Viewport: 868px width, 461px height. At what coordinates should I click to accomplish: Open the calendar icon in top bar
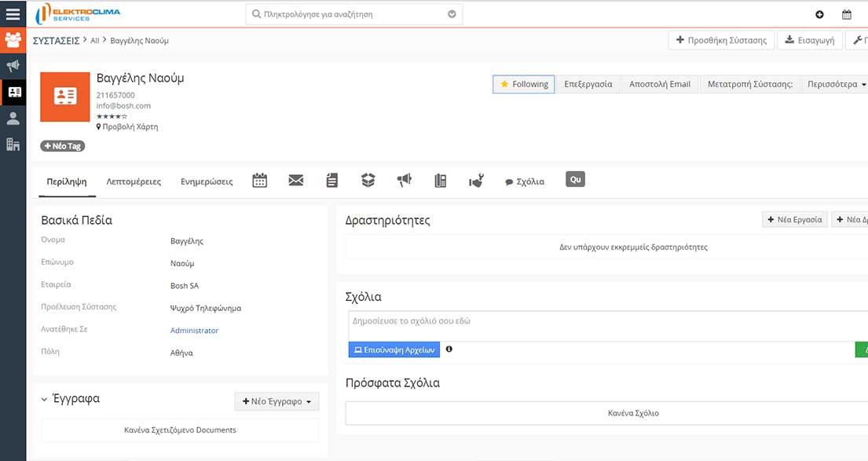[x=846, y=14]
